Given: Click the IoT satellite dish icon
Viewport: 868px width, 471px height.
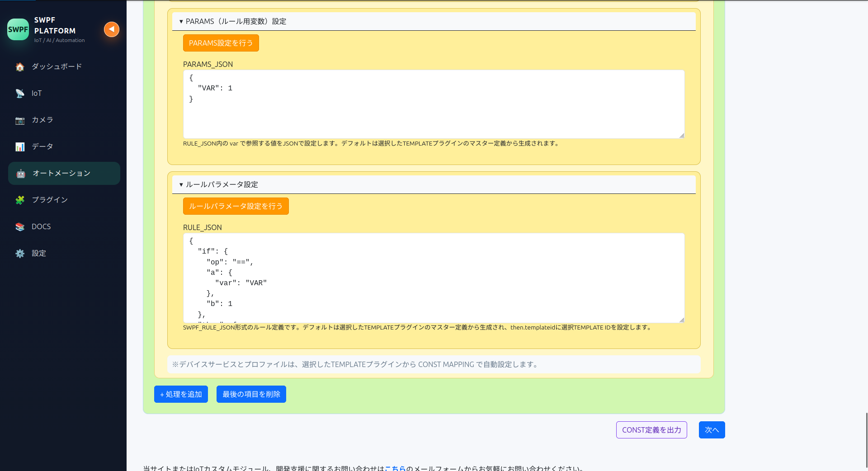Looking at the screenshot, I should pyautogui.click(x=20, y=93).
